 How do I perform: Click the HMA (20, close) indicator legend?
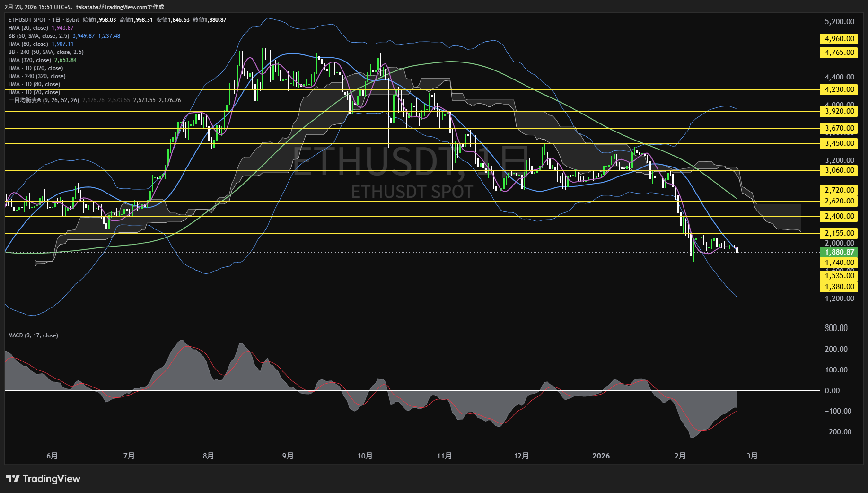[x=28, y=28]
